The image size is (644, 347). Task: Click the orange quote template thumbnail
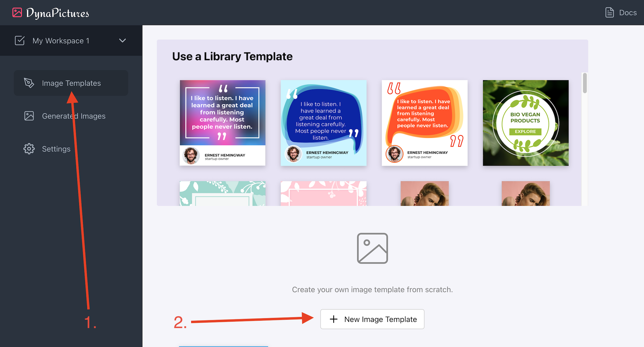(x=424, y=123)
